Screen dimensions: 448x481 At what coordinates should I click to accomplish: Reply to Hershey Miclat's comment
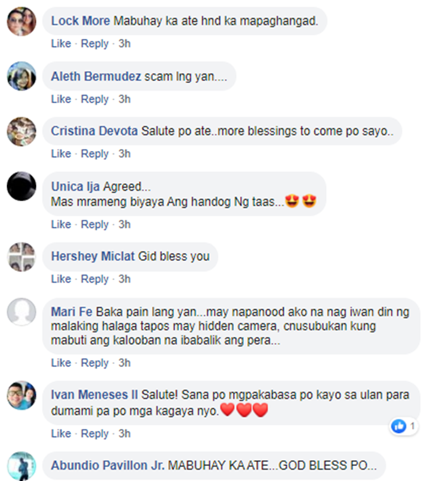tap(94, 279)
